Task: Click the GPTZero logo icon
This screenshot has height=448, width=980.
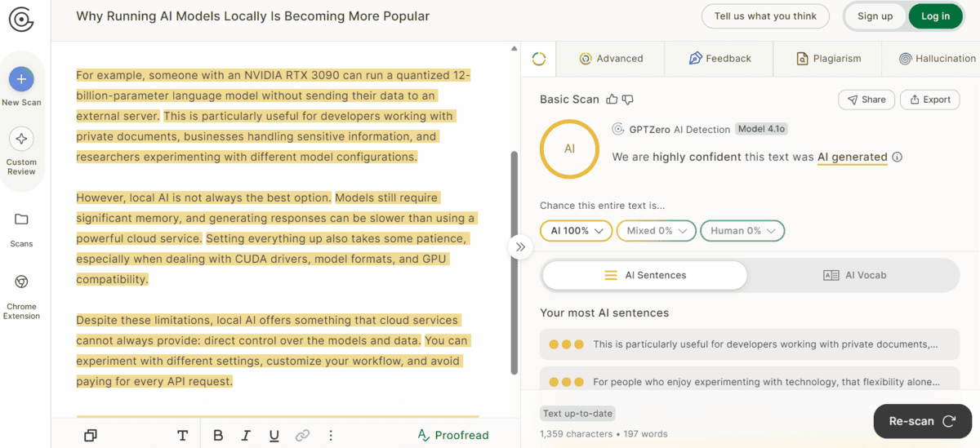Action: click(x=21, y=18)
